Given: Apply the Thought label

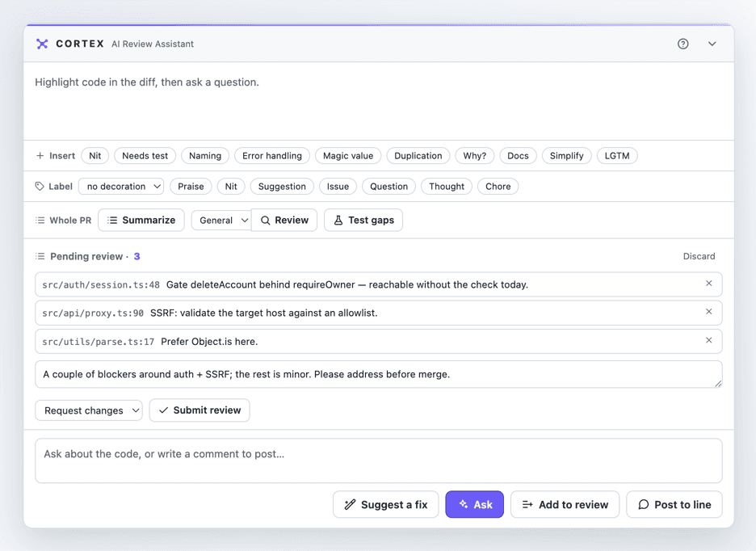Looking at the screenshot, I should (x=447, y=187).
